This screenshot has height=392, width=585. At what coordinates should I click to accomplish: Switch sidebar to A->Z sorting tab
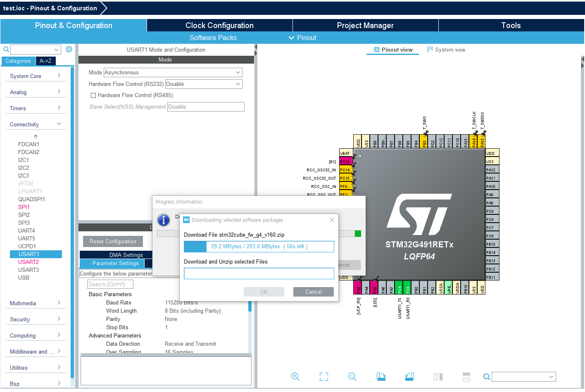(45, 61)
